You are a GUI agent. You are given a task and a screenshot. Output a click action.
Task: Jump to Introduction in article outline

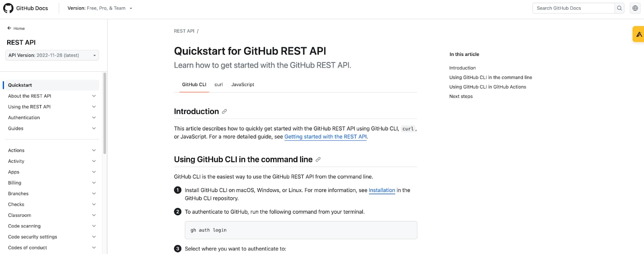(x=462, y=68)
